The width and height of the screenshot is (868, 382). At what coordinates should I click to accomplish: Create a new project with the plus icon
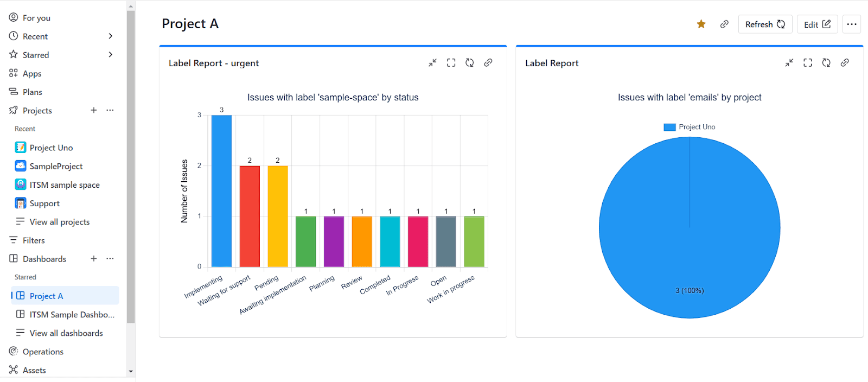[94, 110]
